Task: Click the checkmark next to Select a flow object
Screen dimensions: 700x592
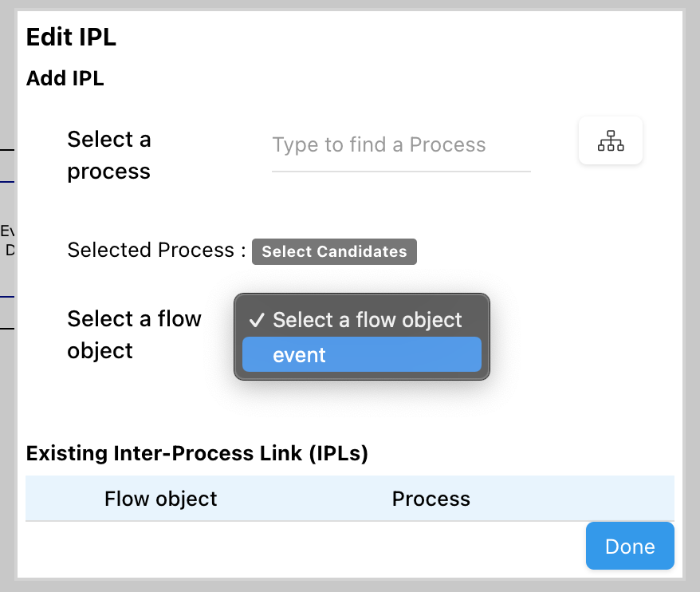Action: [x=257, y=321]
